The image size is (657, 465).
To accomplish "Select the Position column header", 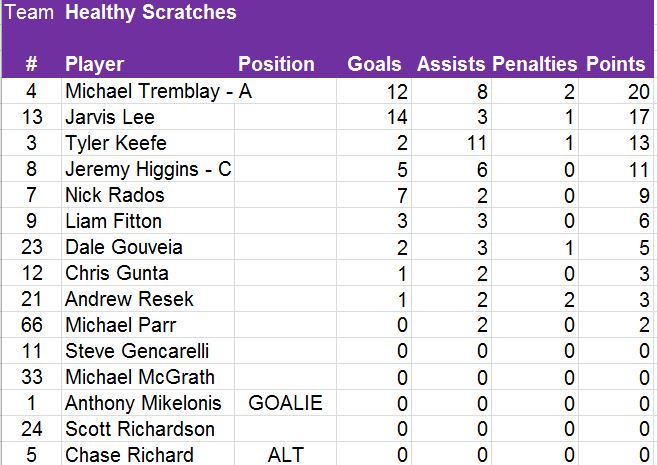I will (x=276, y=64).
